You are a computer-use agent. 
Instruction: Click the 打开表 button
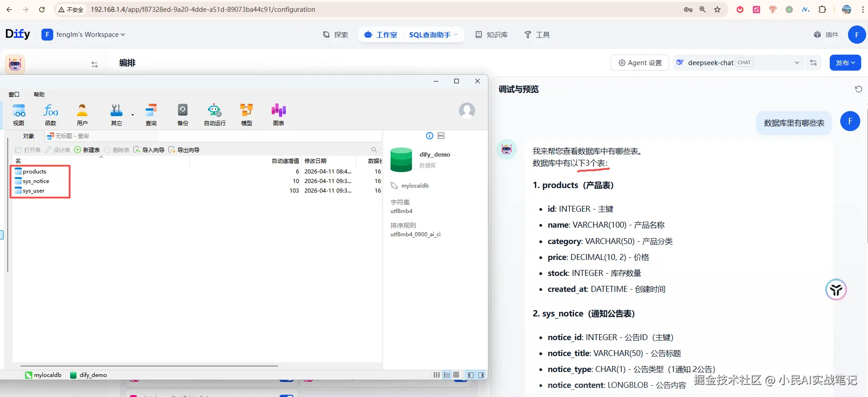pos(28,150)
